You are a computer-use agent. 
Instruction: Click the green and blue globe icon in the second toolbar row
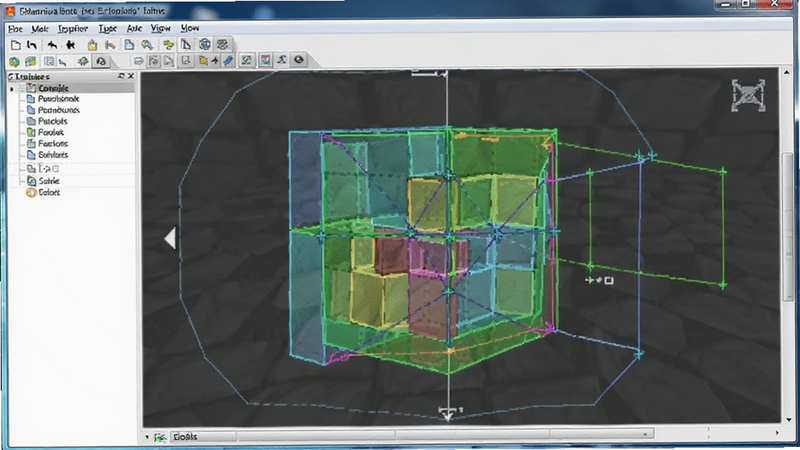coord(14,62)
